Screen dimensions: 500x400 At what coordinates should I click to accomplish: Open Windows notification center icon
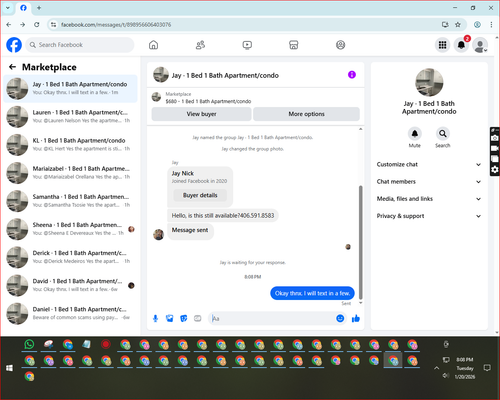pyautogui.click(x=487, y=368)
